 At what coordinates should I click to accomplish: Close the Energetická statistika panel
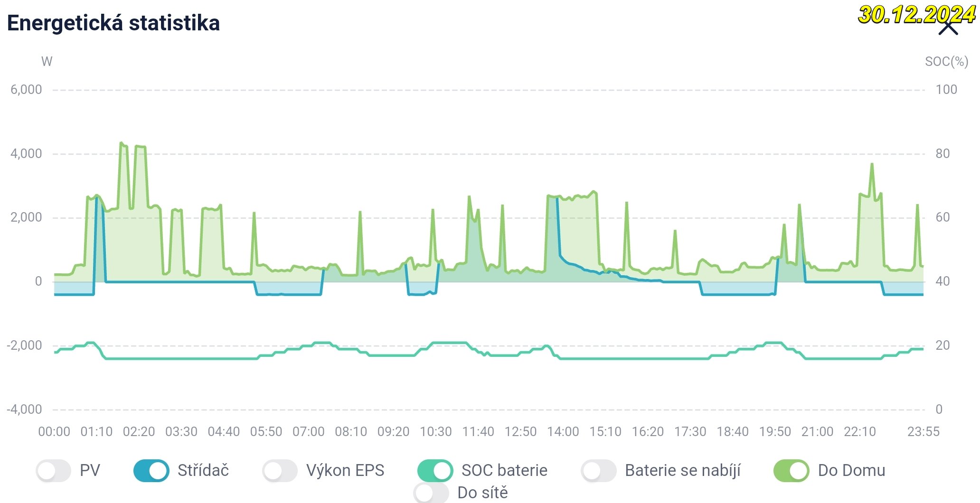pos(948,28)
